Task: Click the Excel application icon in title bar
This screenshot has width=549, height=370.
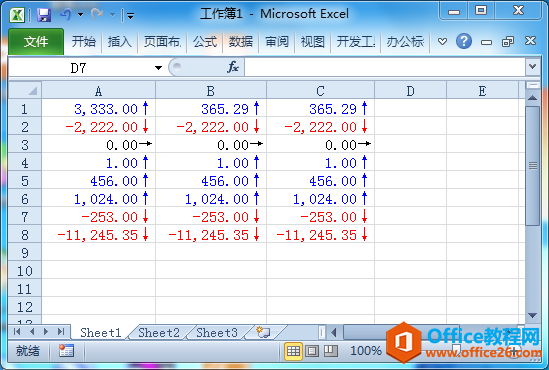Action: pos(16,15)
